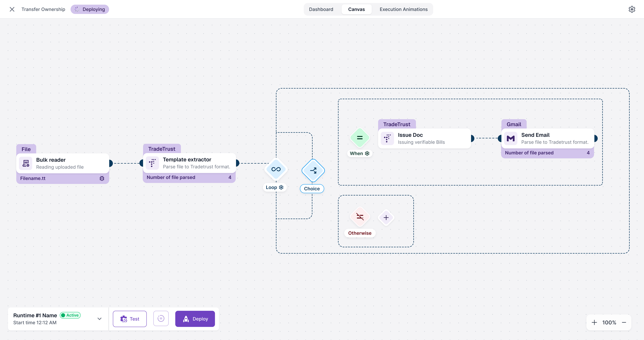Select the Bulk reader node title

(x=51, y=160)
